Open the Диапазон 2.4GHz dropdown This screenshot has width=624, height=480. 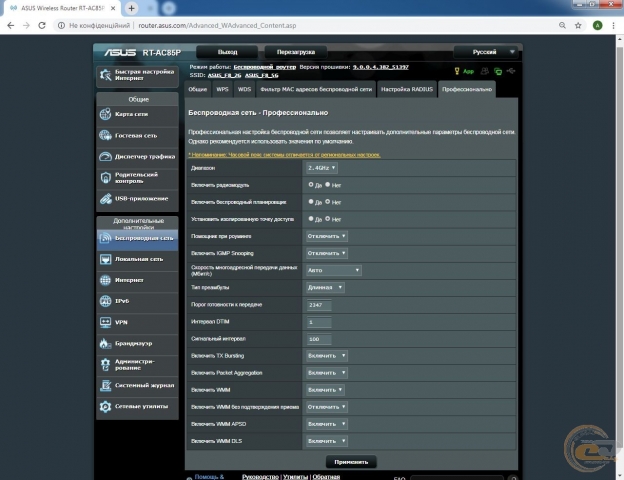click(322, 168)
